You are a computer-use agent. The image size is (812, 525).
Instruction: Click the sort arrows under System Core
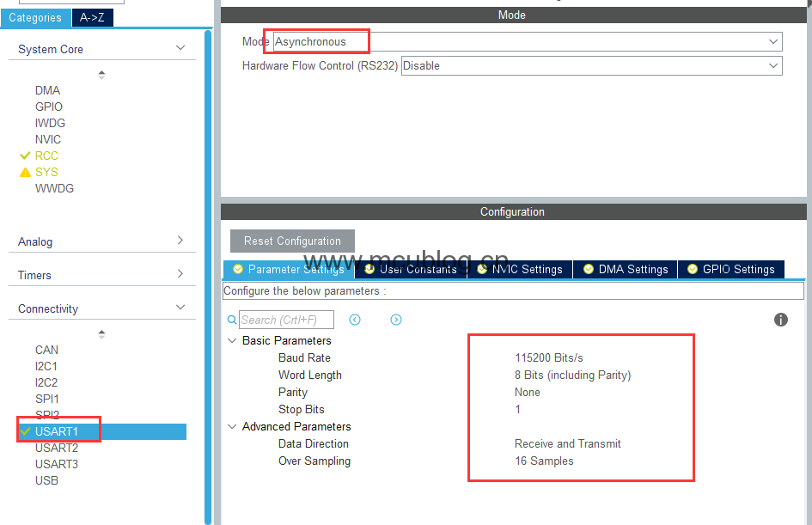(101, 75)
